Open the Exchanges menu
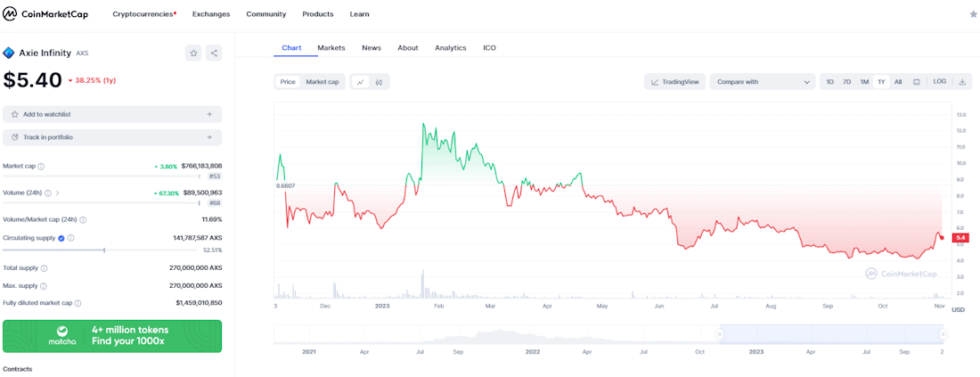Image resolution: width=980 pixels, height=377 pixels. point(211,13)
